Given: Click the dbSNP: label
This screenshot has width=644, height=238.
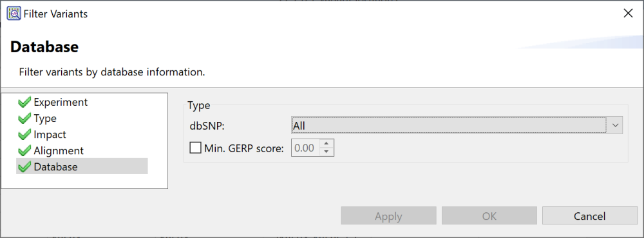Looking at the screenshot, I should click(x=207, y=126).
